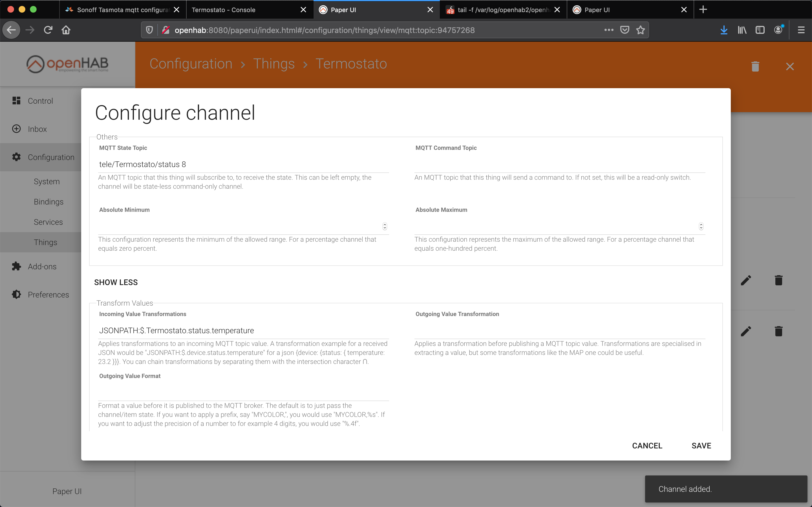Click the MQTT Command Topic field

coord(559,164)
